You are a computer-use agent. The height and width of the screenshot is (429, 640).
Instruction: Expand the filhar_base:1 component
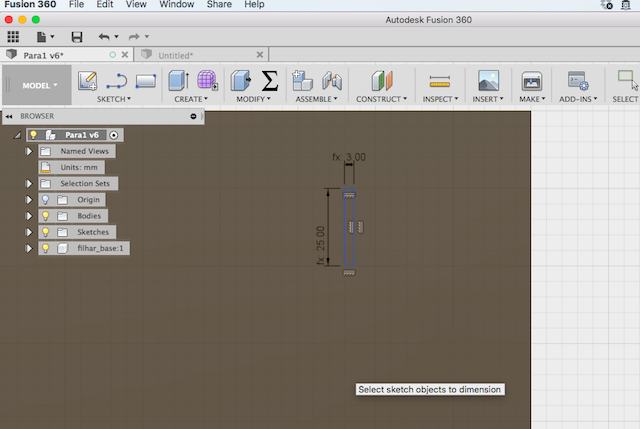coord(29,248)
